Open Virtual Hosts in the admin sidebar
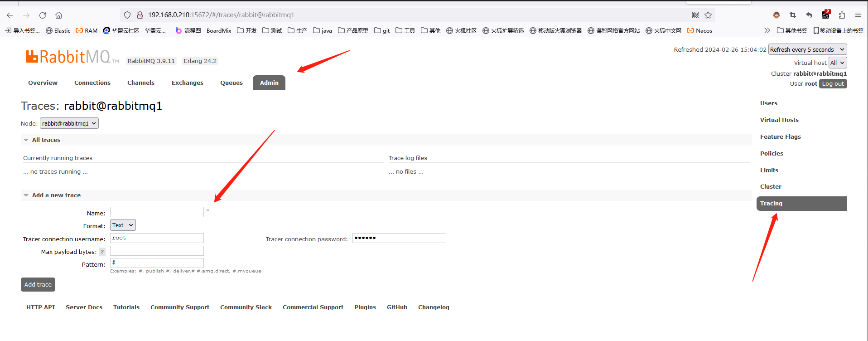The width and height of the screenshot is (868, 341). [779, 120]
